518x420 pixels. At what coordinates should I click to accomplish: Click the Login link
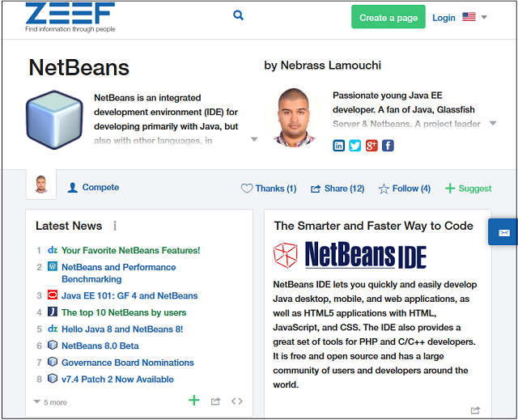pyautogui.click(x=444, y=18)
